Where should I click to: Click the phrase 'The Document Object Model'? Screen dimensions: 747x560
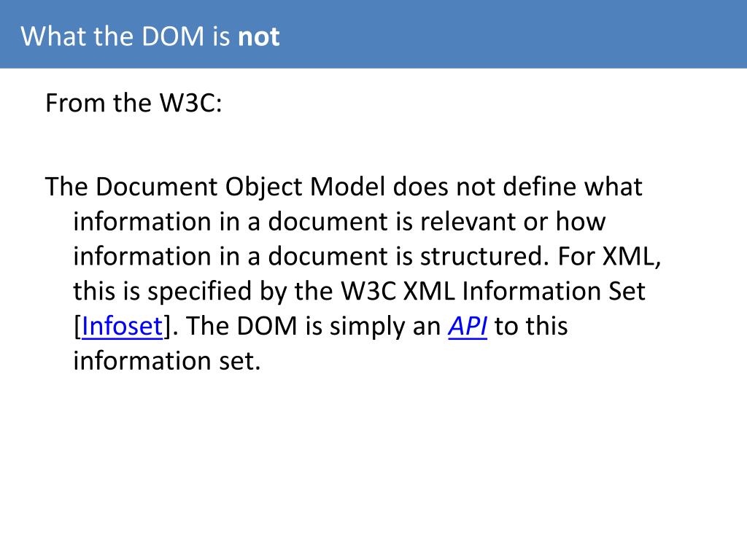coord(215,187)
